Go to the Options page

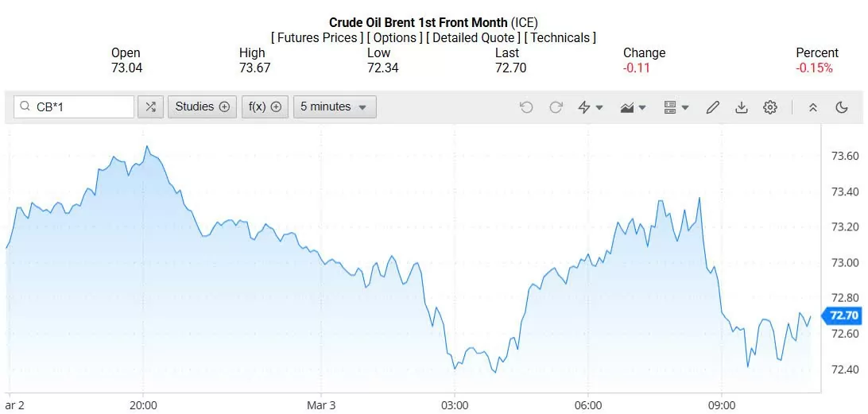pos(395,37)
